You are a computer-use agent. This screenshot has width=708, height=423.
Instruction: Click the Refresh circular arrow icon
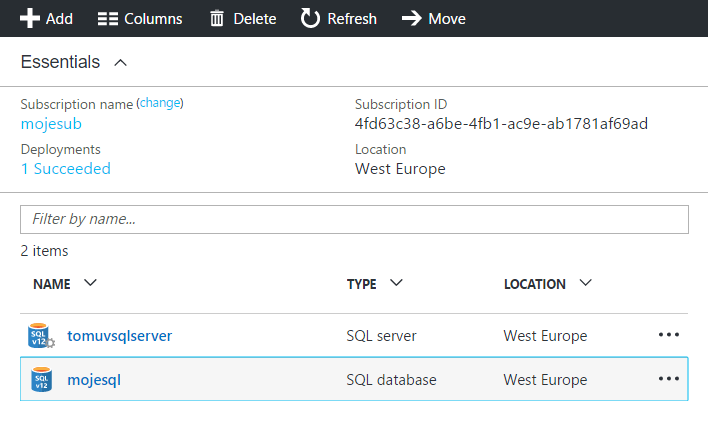[x=310, y=19]
